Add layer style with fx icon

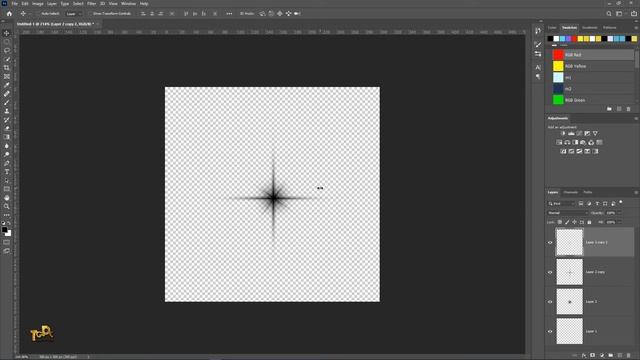coord(584,356)
